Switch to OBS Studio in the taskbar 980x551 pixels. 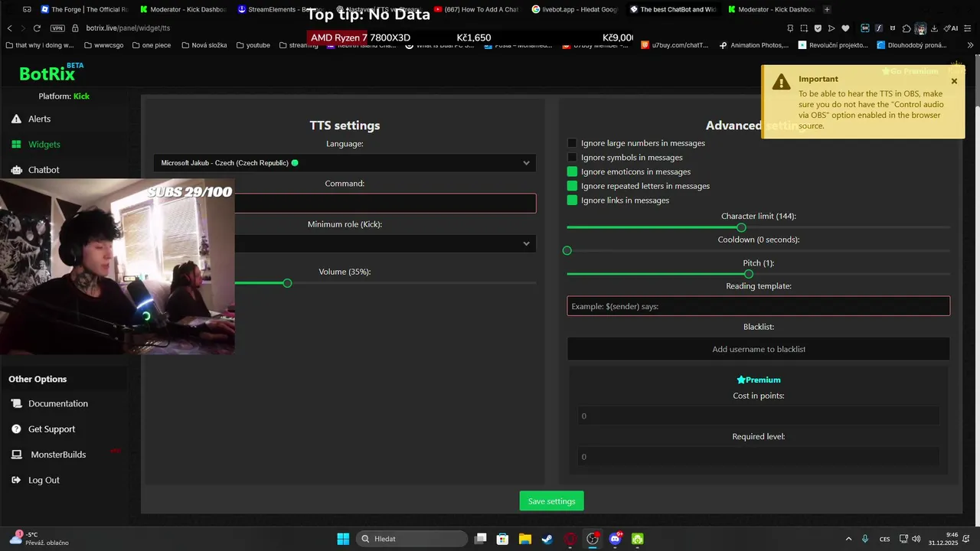pos(593,539)
